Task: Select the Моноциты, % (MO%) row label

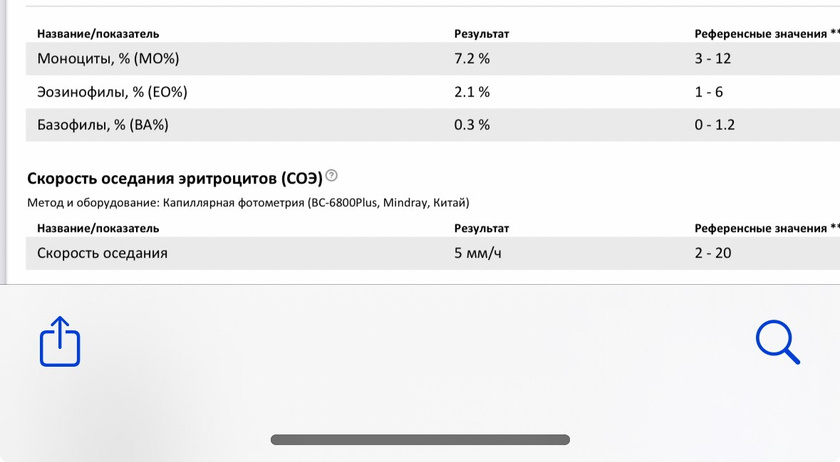Action: point(108,59)
